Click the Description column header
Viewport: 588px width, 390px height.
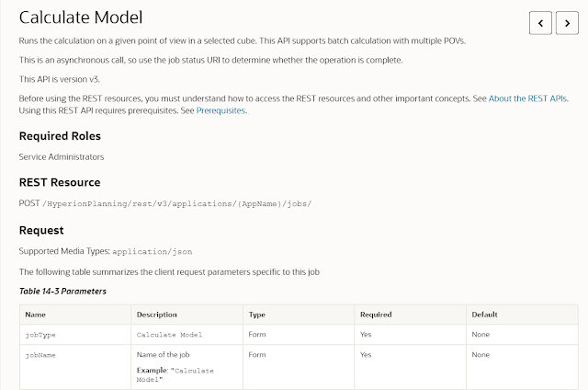156,315
